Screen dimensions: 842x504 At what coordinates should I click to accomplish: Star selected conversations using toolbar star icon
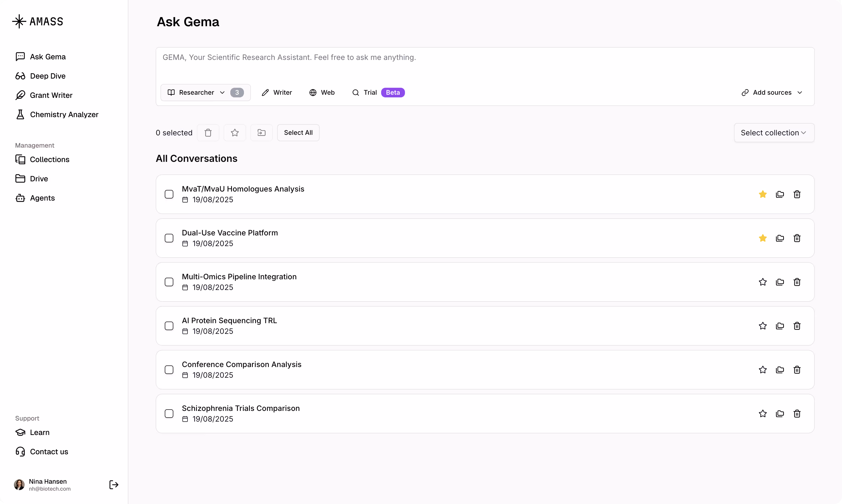(235, 132)
